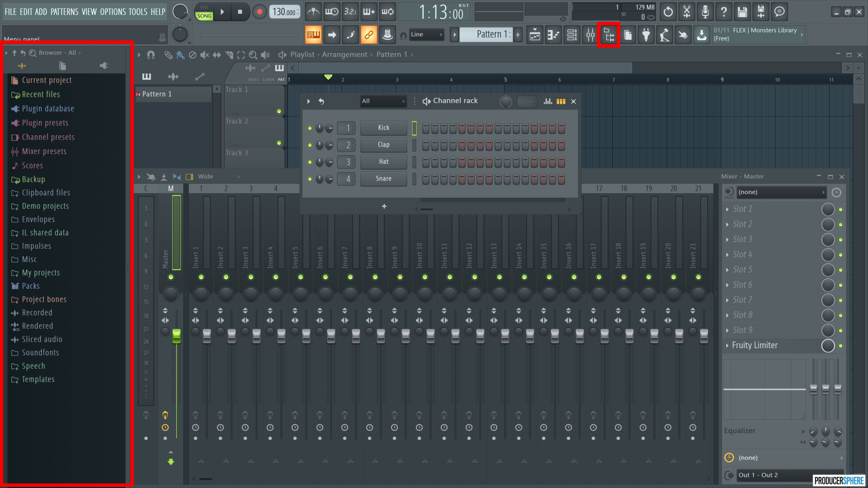Click the BPM tempo input field
The image size is (868, 488).
pos(284,11)
